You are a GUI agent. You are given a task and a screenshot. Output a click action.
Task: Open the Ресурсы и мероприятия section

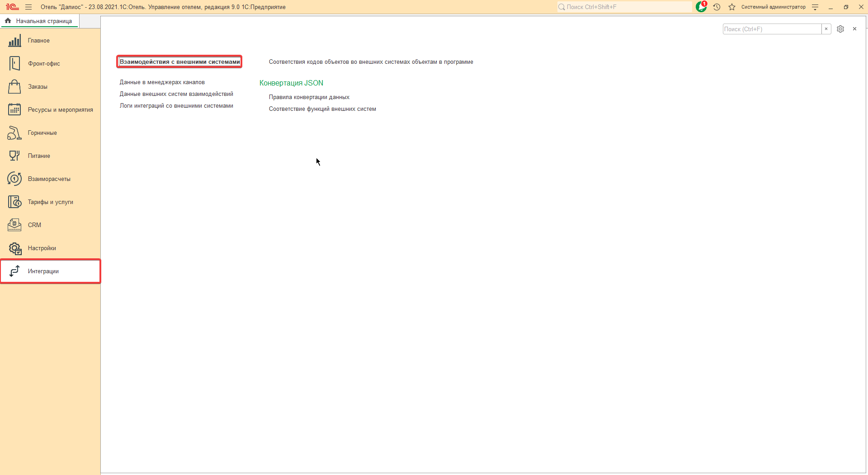(x=61, y=110)
